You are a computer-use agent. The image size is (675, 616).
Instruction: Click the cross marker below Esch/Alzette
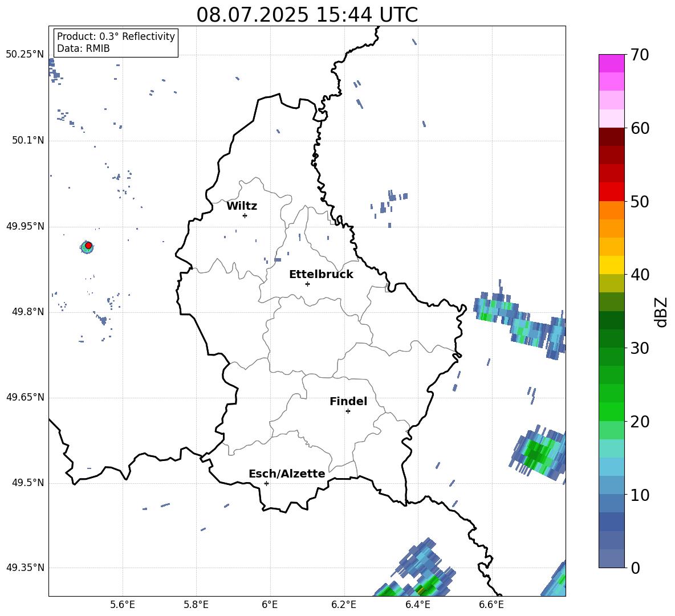coord(266,483)
